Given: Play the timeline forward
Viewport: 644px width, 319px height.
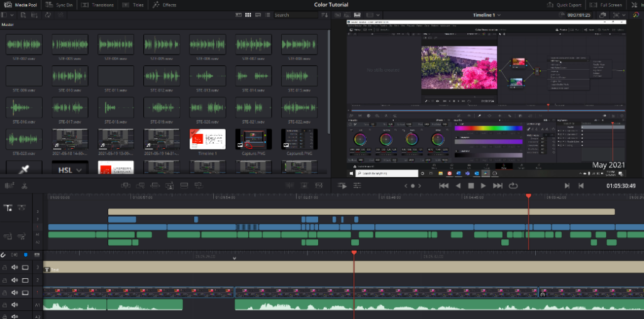Looking at the screenshot, I should pos(484,186).
